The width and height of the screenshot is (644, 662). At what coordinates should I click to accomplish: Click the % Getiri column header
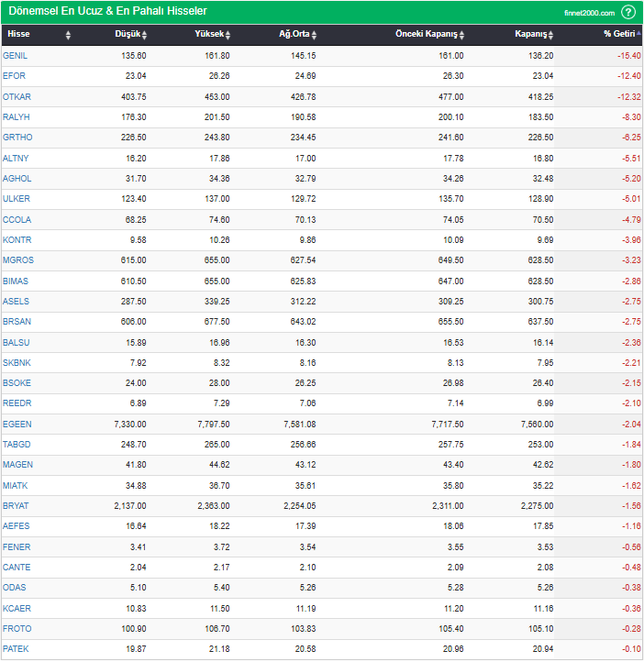pyautogui.click(x=618, y=35)
